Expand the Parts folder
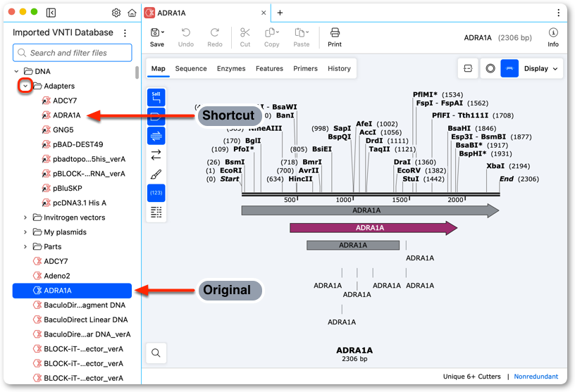The height and width of the screenshot is (392, 575). pos(25,247)
